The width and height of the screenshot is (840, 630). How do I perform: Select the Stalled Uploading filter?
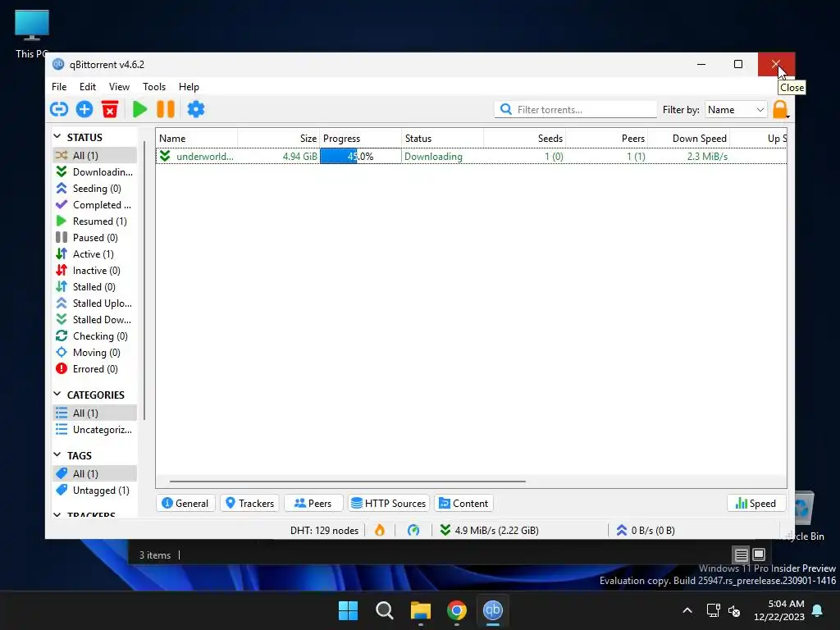pos(95,304)
